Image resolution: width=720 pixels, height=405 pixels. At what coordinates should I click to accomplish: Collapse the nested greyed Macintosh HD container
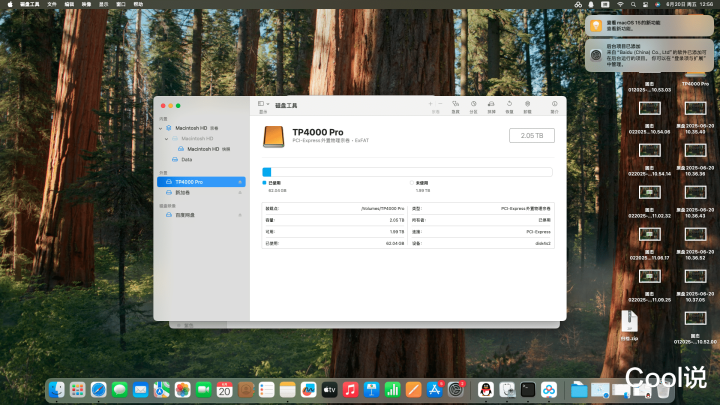(x=166, y=139)
